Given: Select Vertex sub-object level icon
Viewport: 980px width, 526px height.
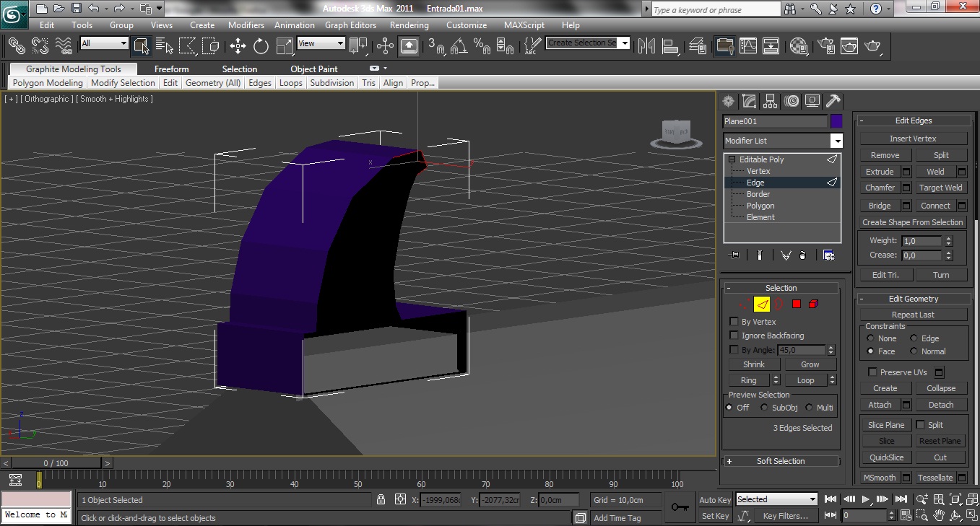Looking at the screenshot, I should (x=745, y=304).
